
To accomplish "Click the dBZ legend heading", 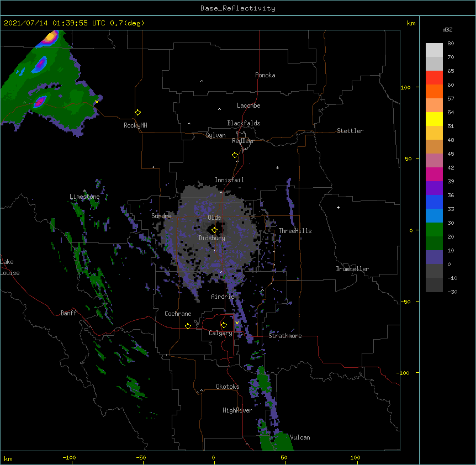I will tap(447, 29).
